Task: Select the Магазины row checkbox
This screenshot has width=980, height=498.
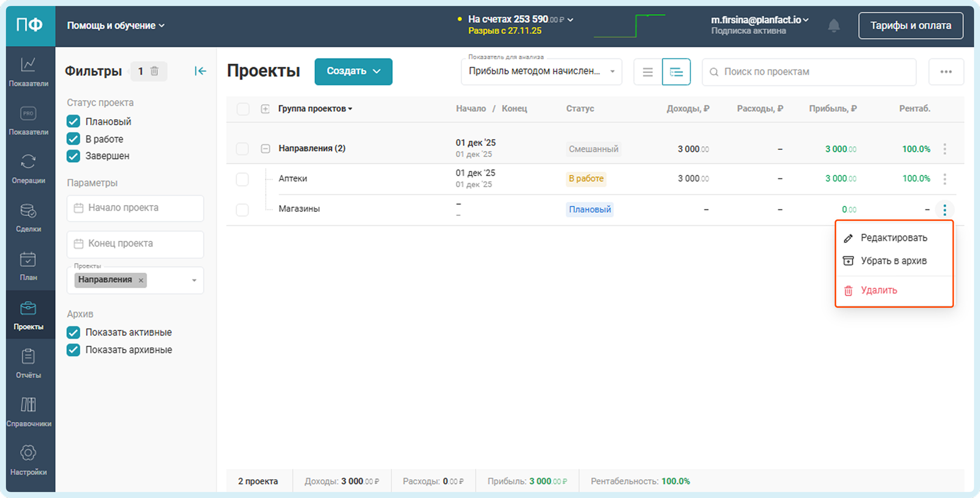Action: pos(242,209)
